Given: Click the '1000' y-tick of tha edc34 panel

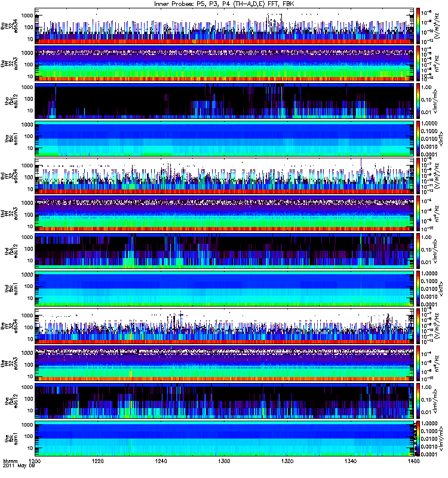Looking at the screenshot, I should pos(27,16).
